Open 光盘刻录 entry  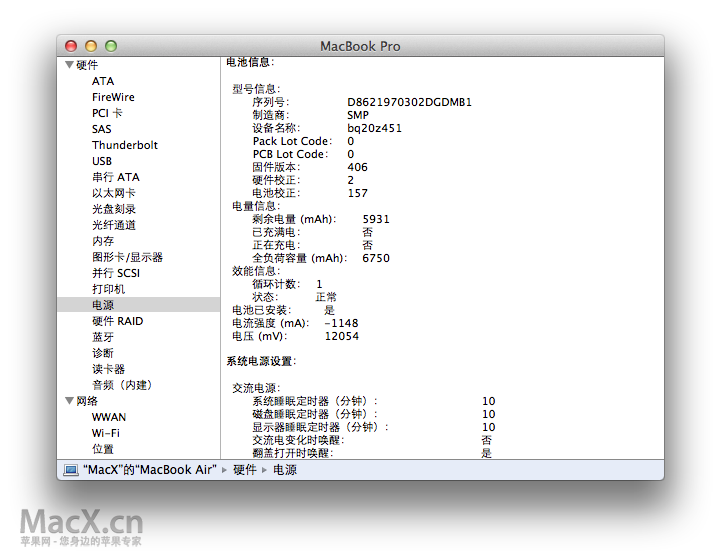(114, 209)
